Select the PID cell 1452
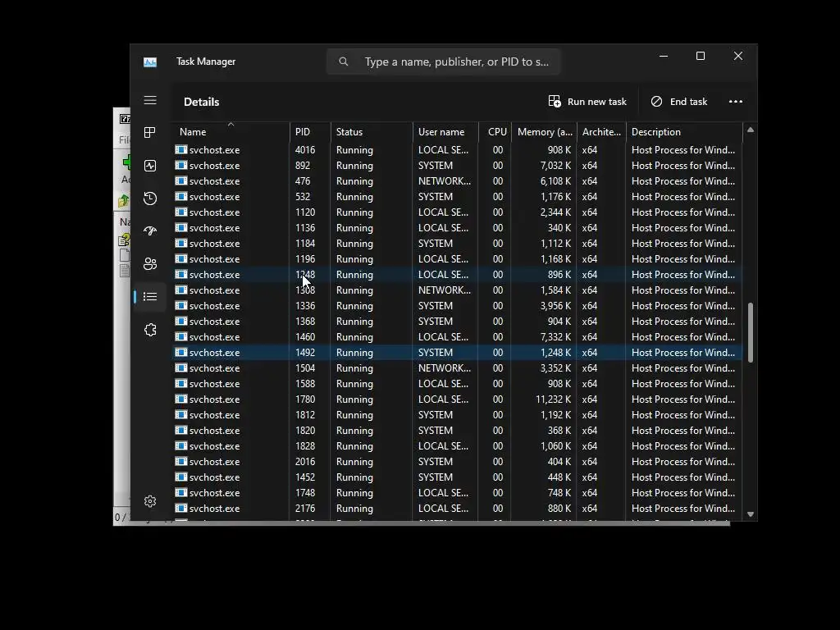 pyautogui.click(x=305, y=477)
